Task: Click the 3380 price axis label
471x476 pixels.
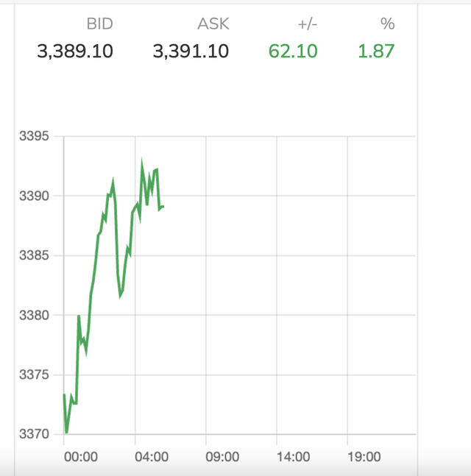Action: pyautogui.click(x=33, y=316)
